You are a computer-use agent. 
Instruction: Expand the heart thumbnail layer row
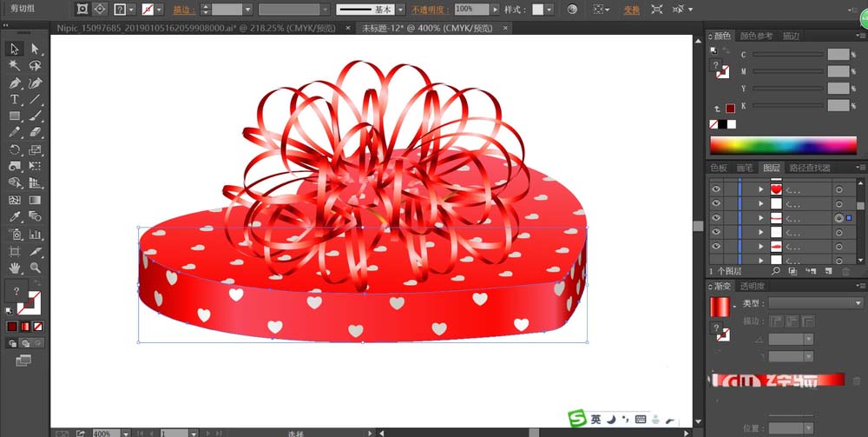763,189
